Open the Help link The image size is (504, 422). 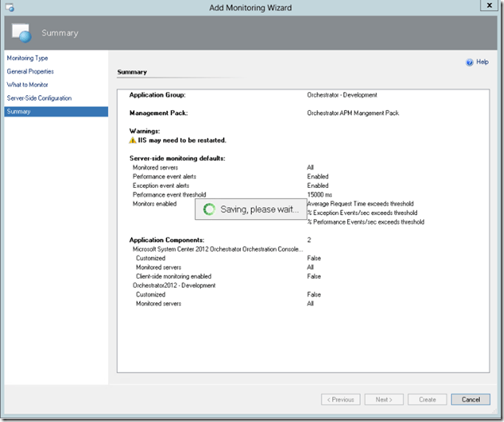tap(482, 62)
